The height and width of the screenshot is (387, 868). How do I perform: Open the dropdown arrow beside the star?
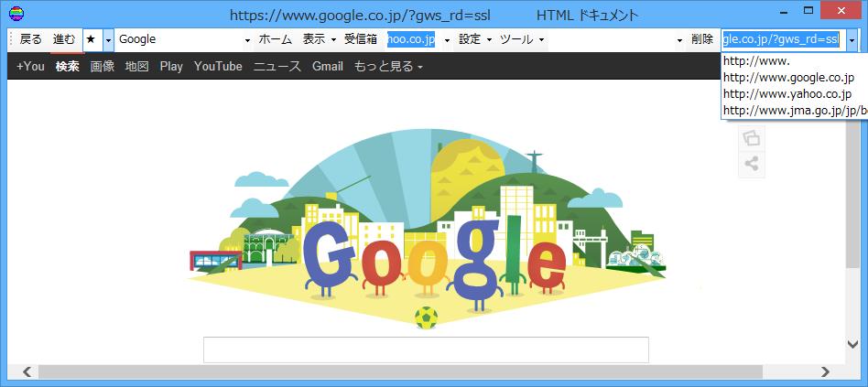click(108, 40)
